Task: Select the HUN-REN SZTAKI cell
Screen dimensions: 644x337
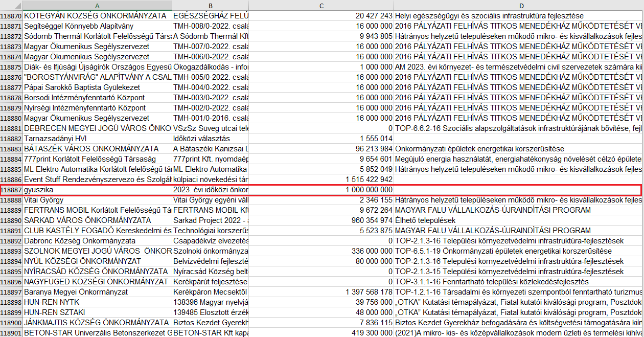Action: [x=97, y=312]
